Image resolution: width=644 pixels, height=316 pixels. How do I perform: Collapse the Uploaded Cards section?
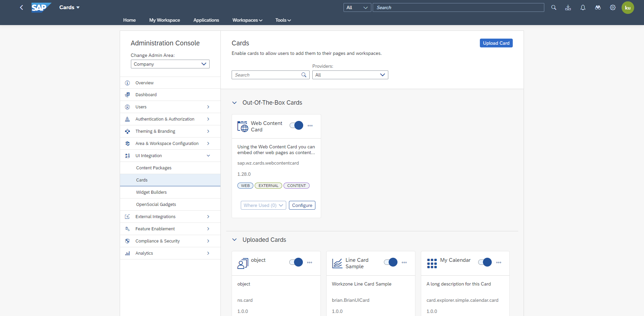tap(234, 240)
